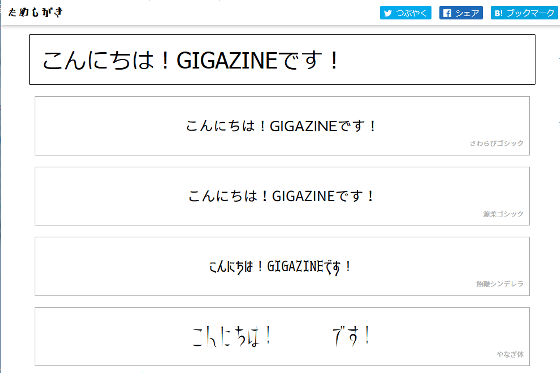Add a Hatena ブックマーク via its label
This screenshot has height=373, width=560.
(531, 13)
